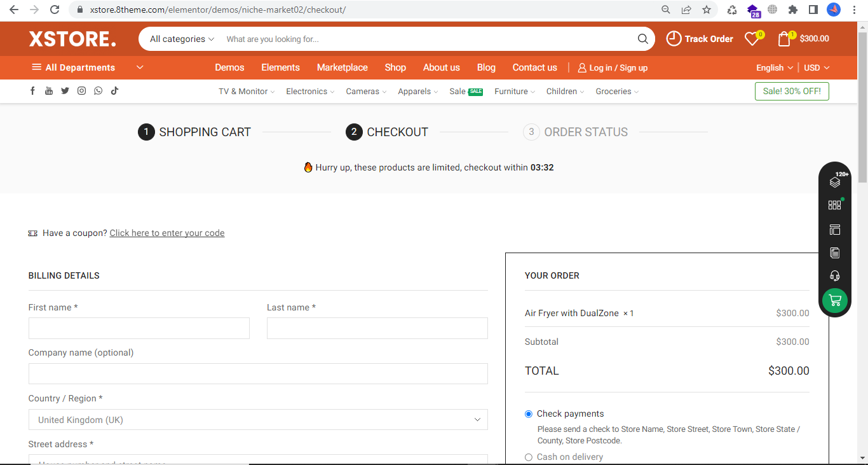Image resolution: width=868 pixels, height=465 pixels.
Task: Expand the All categories search dropdown
Action: pyautogui.click(x=182, y=39)
